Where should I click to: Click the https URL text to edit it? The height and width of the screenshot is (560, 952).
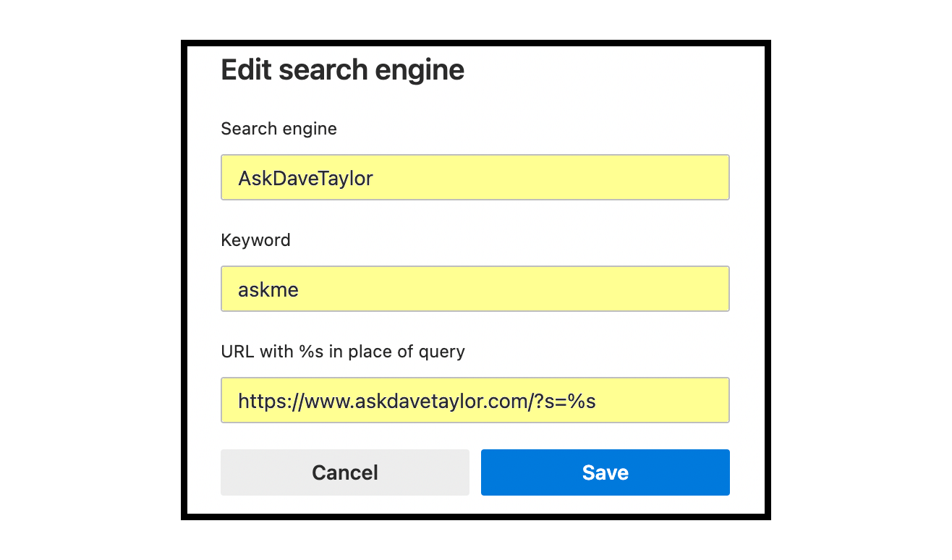click(416, 400)
